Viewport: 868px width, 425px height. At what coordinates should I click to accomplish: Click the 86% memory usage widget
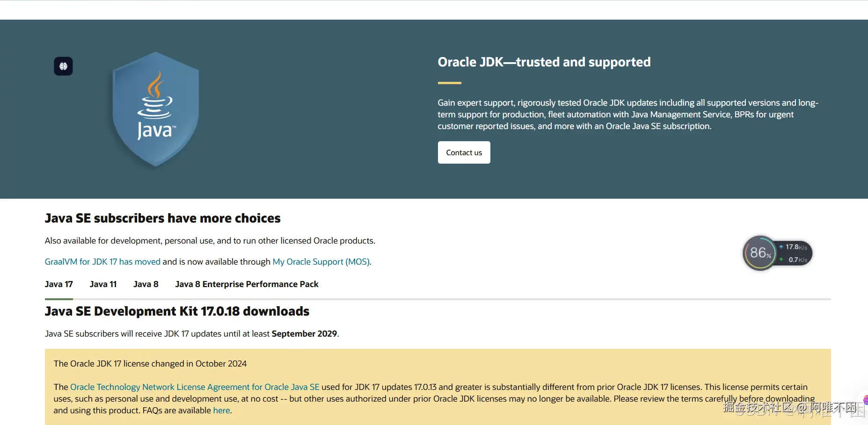click(759, 253)
